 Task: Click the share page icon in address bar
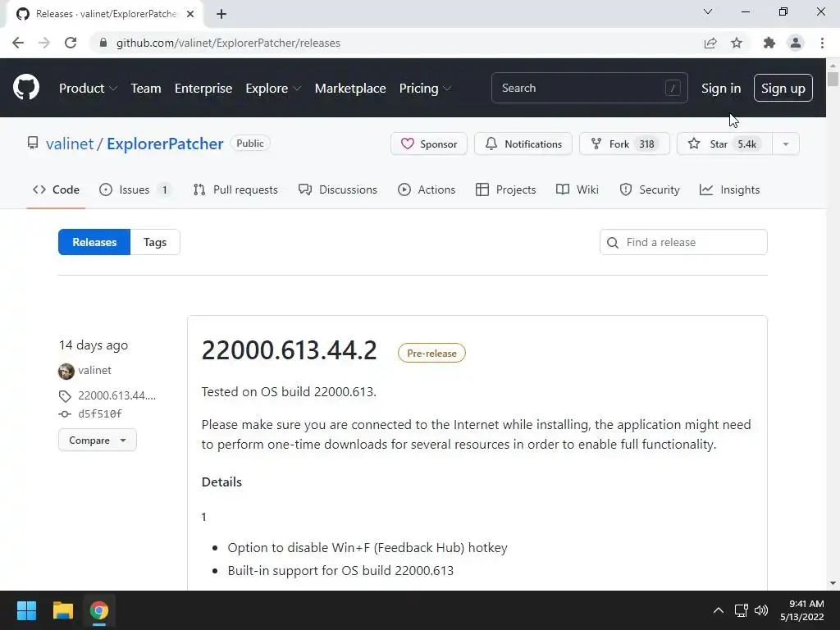(710, 43)
